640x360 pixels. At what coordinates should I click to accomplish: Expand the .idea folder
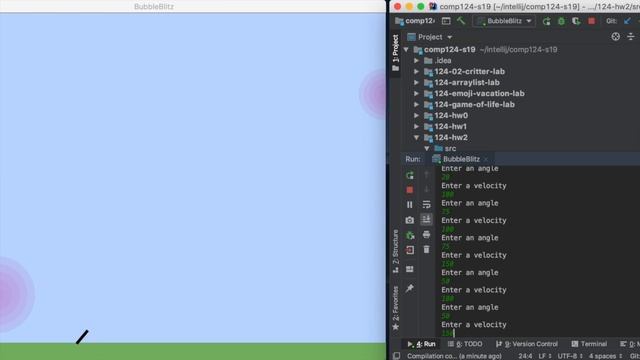point(416,60)
